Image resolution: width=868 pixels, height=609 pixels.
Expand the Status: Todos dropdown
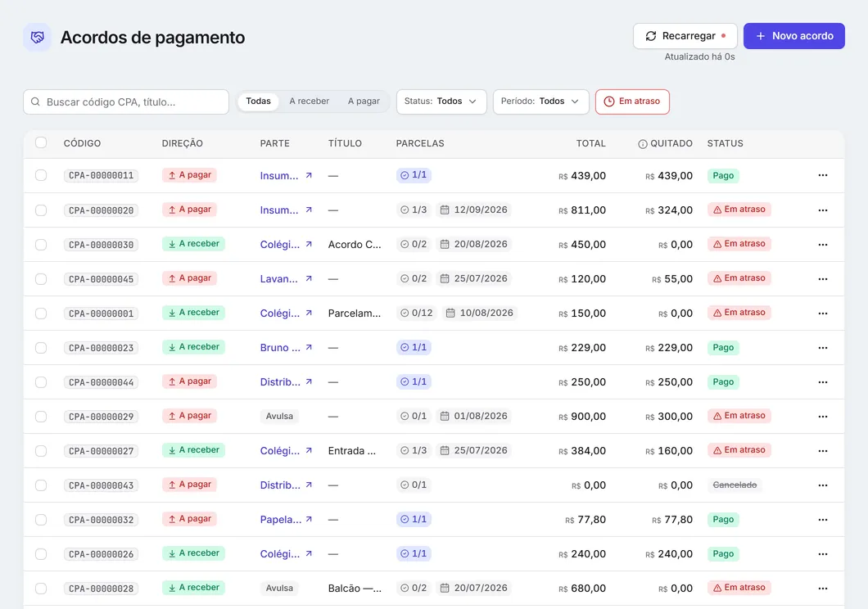pyautogui.click(x=441, y=101)
